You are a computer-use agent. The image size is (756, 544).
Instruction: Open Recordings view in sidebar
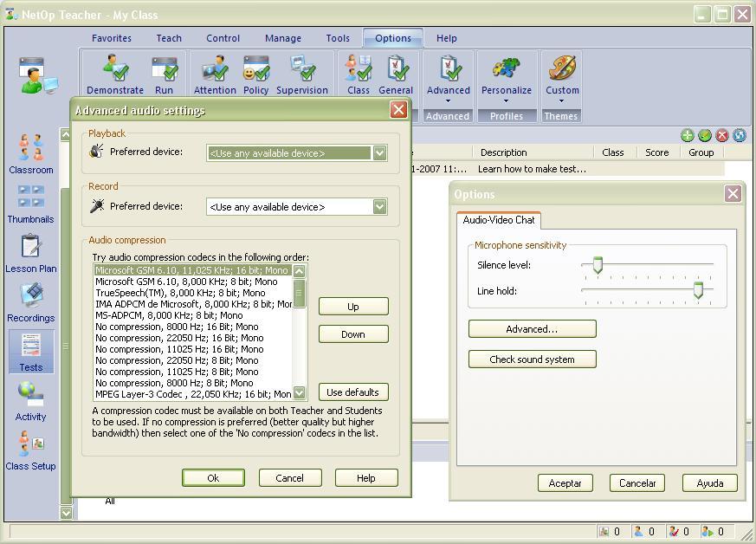31,303
